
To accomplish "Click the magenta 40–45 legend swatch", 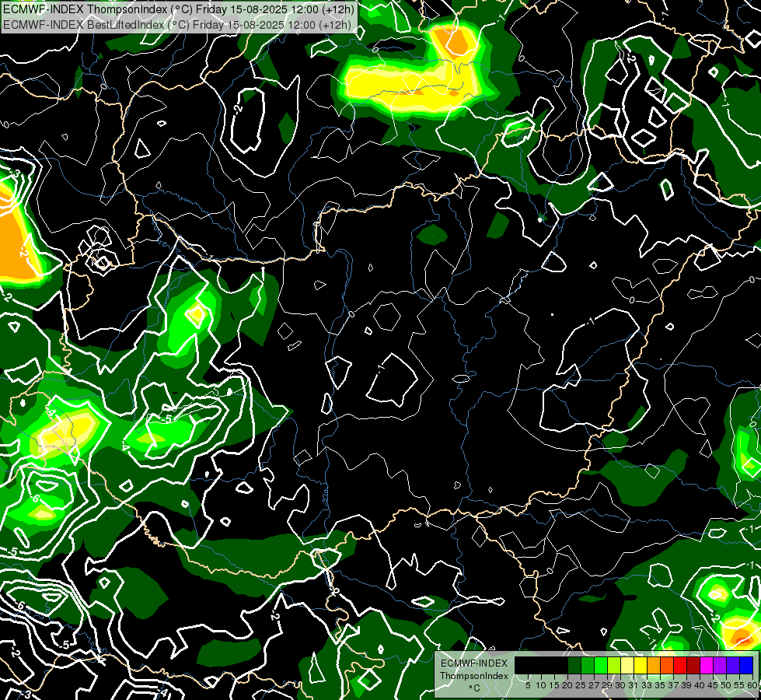I will [707, 665].
